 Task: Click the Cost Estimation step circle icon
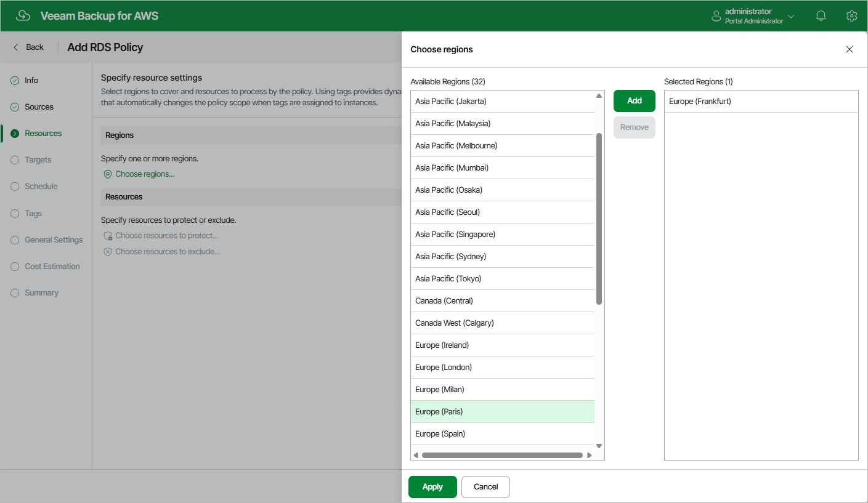[15, 267]
